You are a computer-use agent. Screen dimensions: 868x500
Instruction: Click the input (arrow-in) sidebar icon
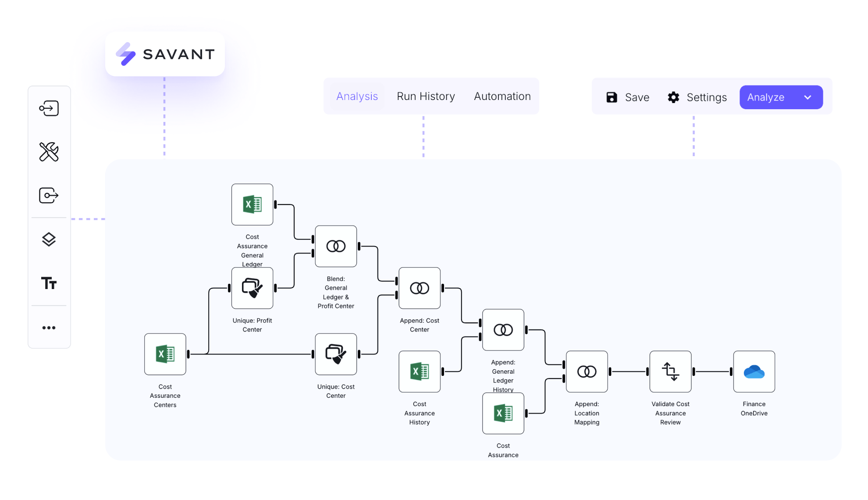click(49, 108)
